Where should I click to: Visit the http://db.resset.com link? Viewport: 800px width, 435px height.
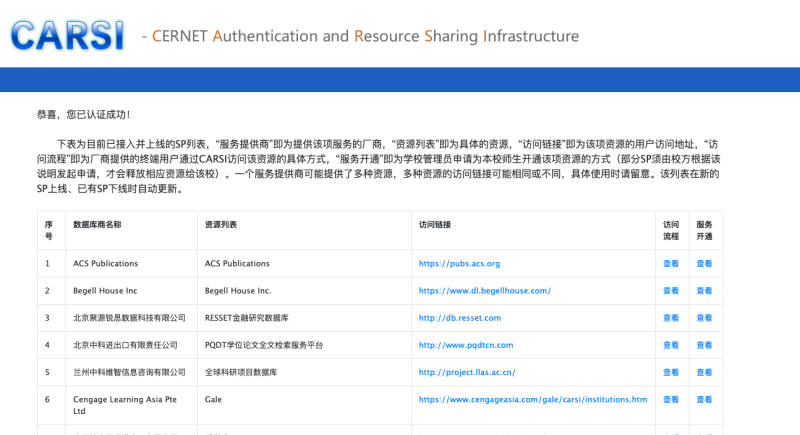460,318
